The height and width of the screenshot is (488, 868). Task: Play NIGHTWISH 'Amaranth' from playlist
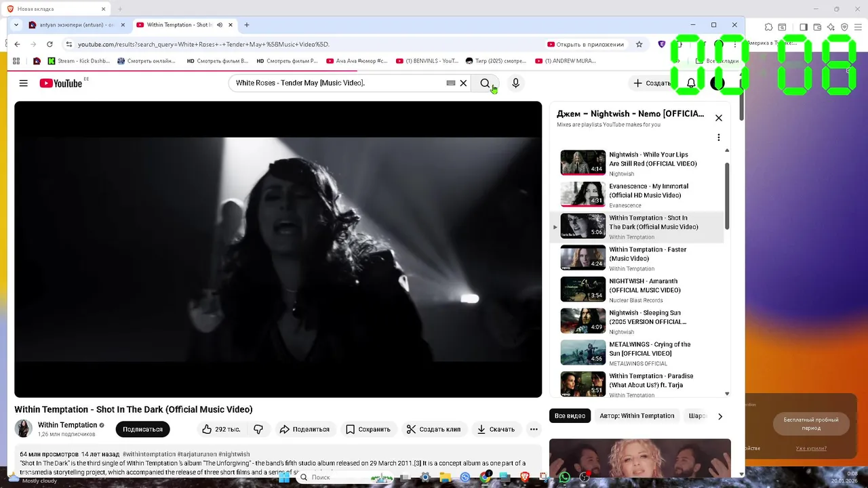[x=636, y=289]
